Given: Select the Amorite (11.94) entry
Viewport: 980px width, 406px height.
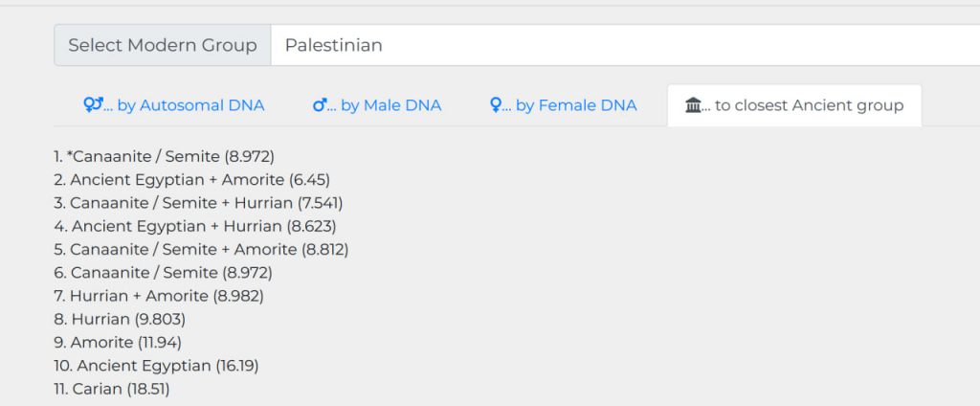Looking at the screenshot, I should 118,342.
